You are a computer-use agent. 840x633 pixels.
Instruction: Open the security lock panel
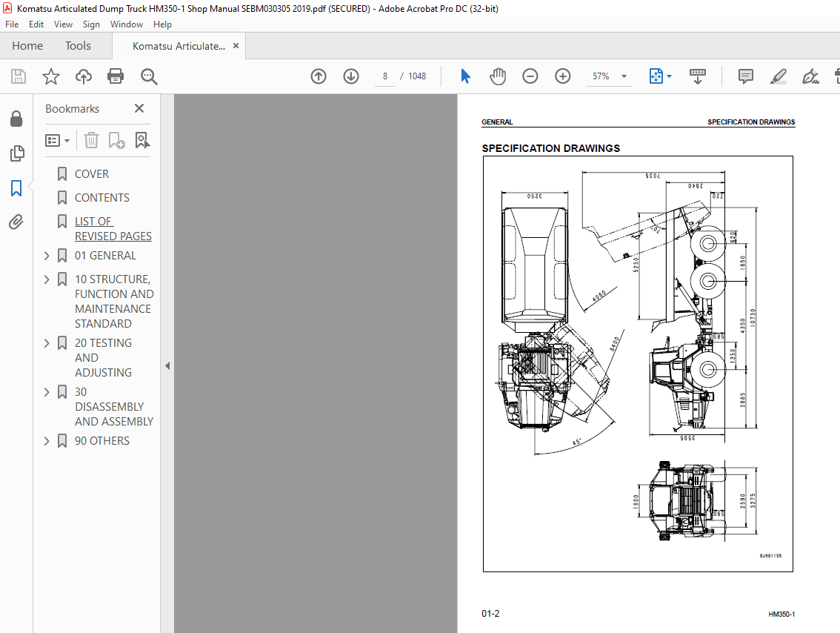[16, 119]
